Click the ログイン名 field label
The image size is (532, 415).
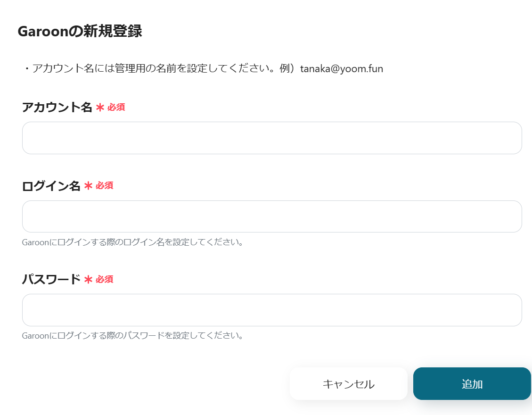[51, 186]
